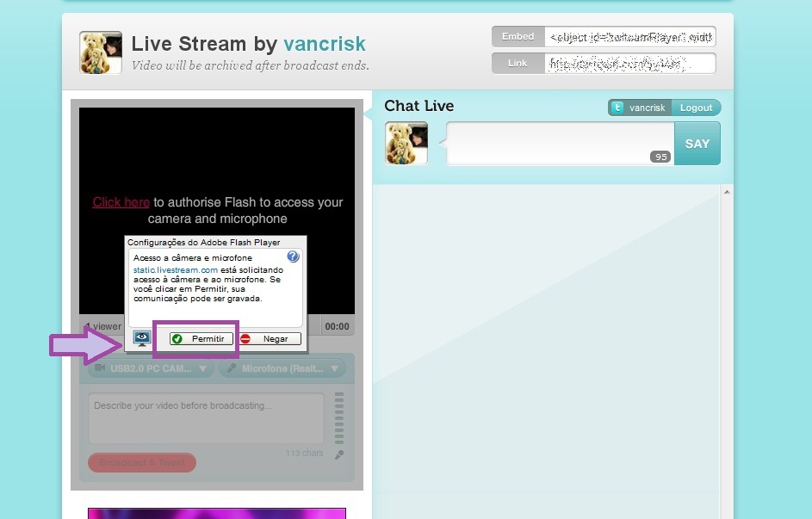Click the 00:00 broadcast timer
Screen dimensions: 812x519
click(x=338, y=326)
